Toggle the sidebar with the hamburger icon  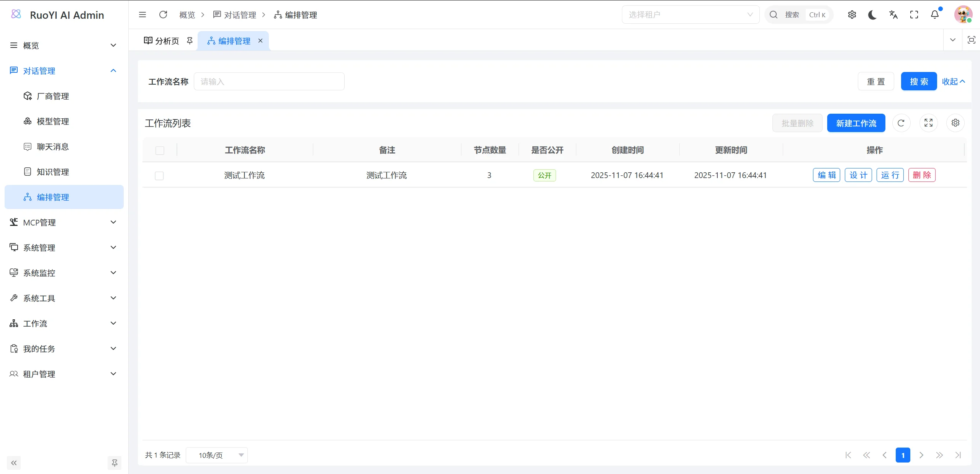pyautogui.click(x=142, y=15)
